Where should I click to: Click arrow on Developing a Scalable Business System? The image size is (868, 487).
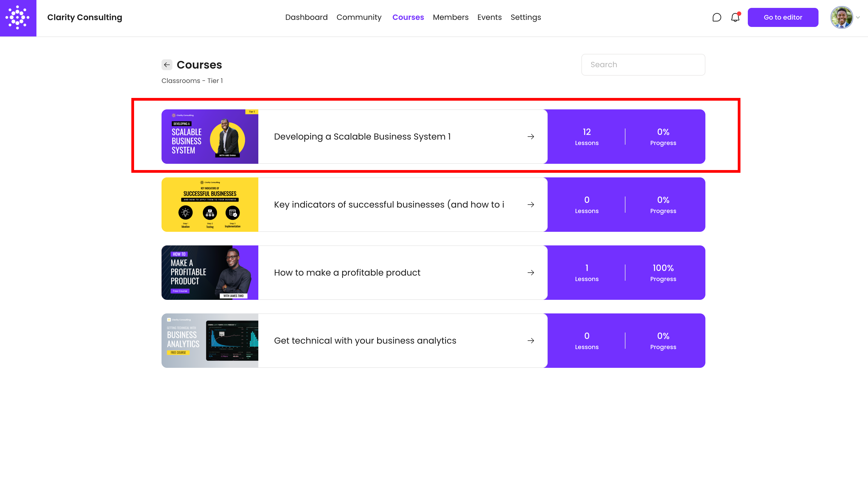click(531, 137)
